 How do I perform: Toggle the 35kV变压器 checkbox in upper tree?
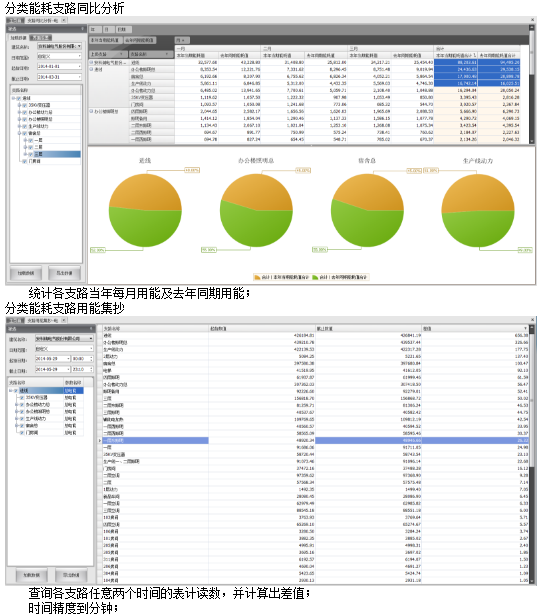click(x=25, y=105)
